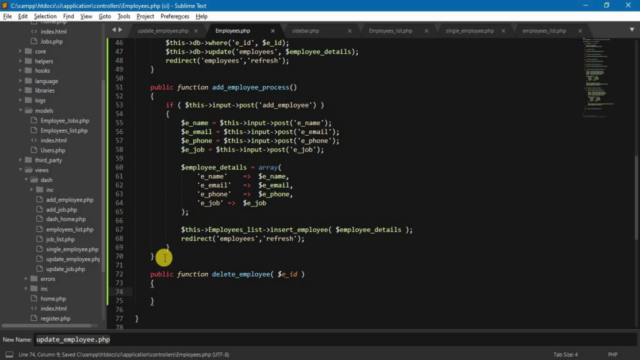Expand the hooks folder

pos(20,71)
